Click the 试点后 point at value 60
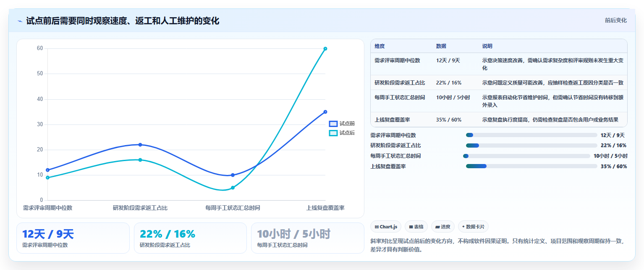 pyautogui.click(x=325, y=49)
